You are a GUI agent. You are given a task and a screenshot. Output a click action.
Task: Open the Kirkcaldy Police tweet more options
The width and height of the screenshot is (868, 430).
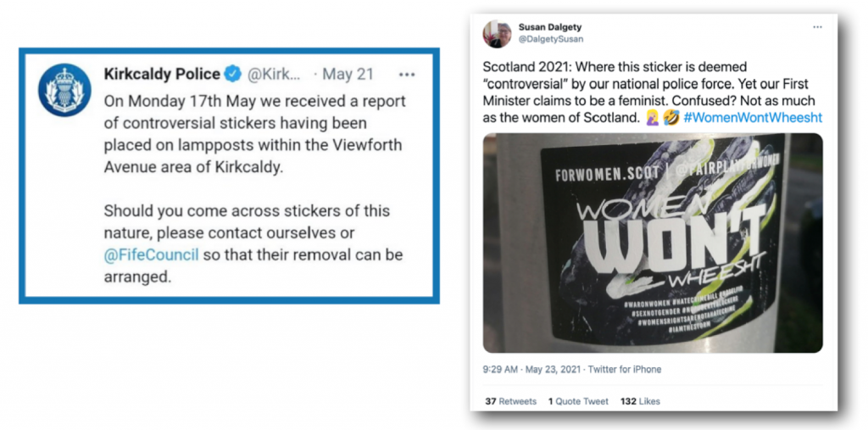[x=407, y=75]
